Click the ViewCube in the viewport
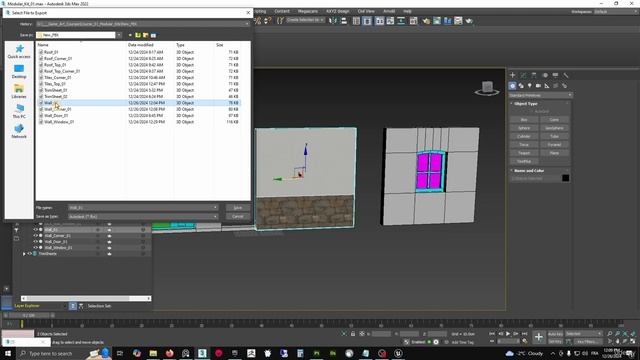Viewport: 640px width, 360px height. pos(487,87)
